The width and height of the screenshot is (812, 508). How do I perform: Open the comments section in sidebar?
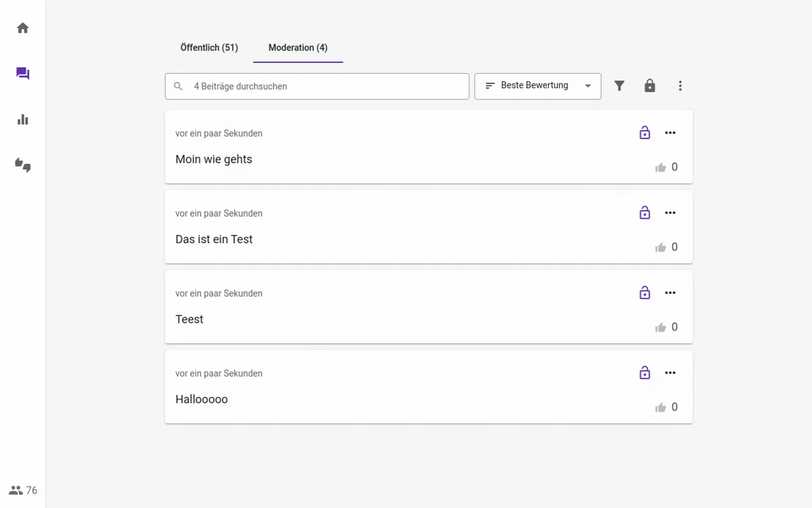(23, 74)
